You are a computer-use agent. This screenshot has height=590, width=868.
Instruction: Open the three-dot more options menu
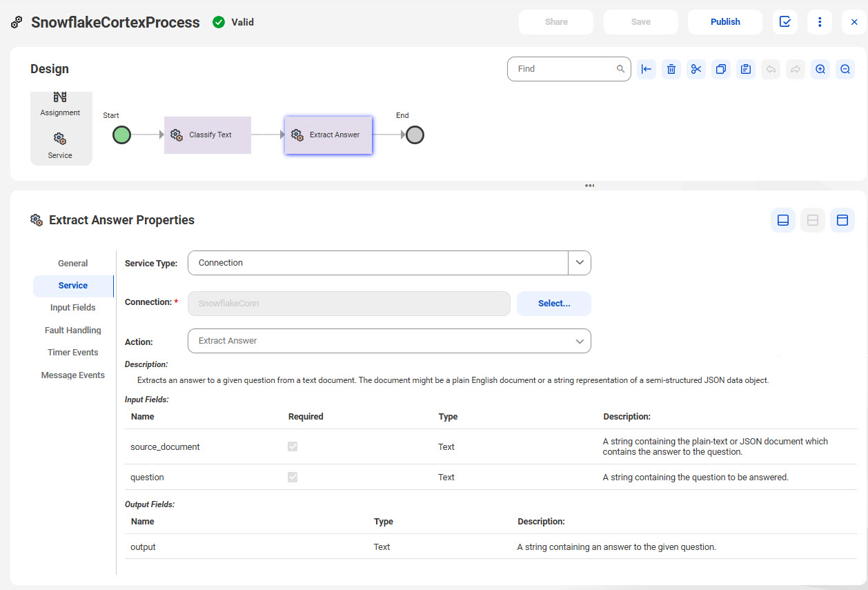click(820, 22)
